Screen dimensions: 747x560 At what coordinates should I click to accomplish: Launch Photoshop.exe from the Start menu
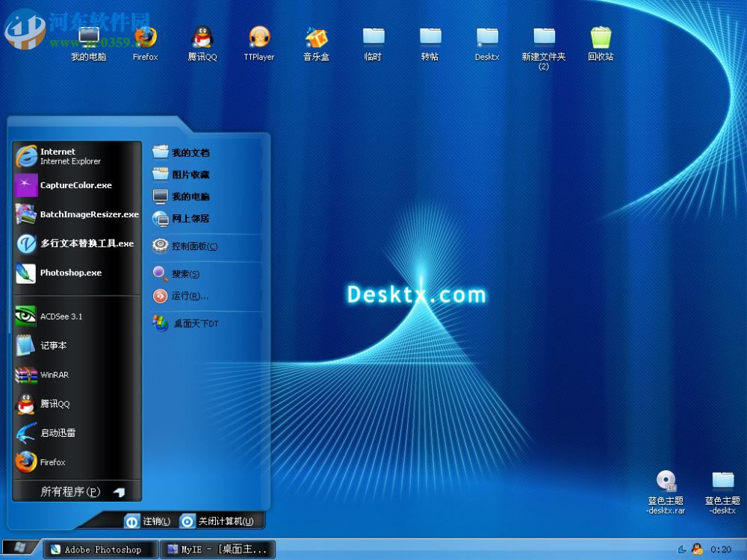tap(71, 273)
